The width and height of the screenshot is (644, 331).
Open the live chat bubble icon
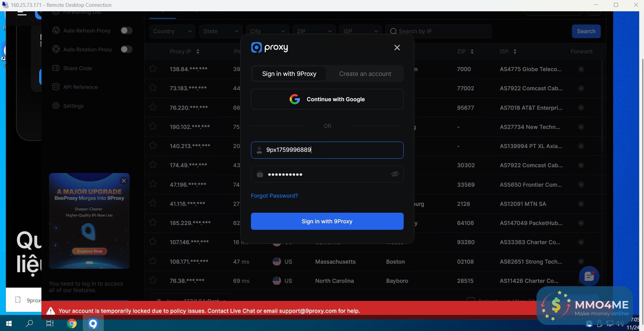tap(589, 276)
